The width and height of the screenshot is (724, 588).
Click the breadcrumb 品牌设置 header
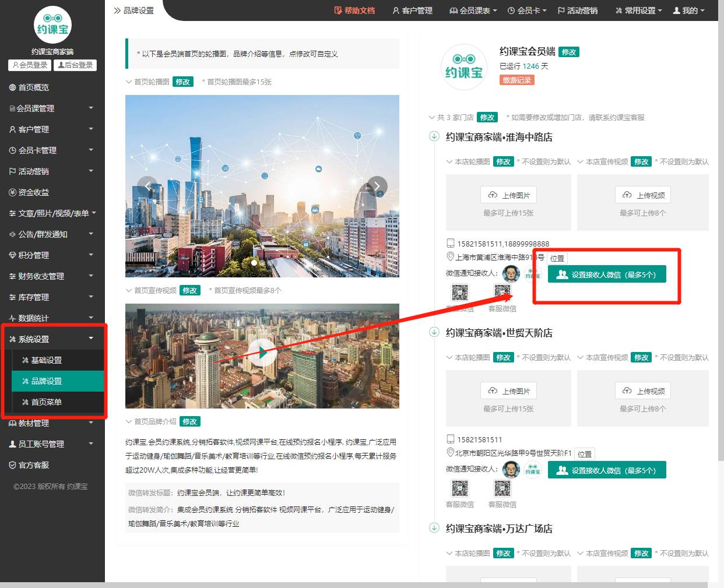(x=134, y=10)
